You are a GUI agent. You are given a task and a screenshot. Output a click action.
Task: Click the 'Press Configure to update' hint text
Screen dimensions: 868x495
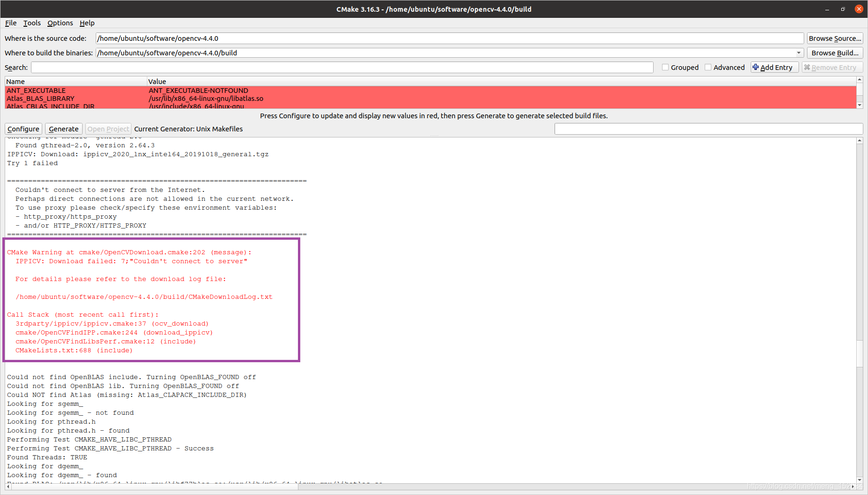point(434,116)
